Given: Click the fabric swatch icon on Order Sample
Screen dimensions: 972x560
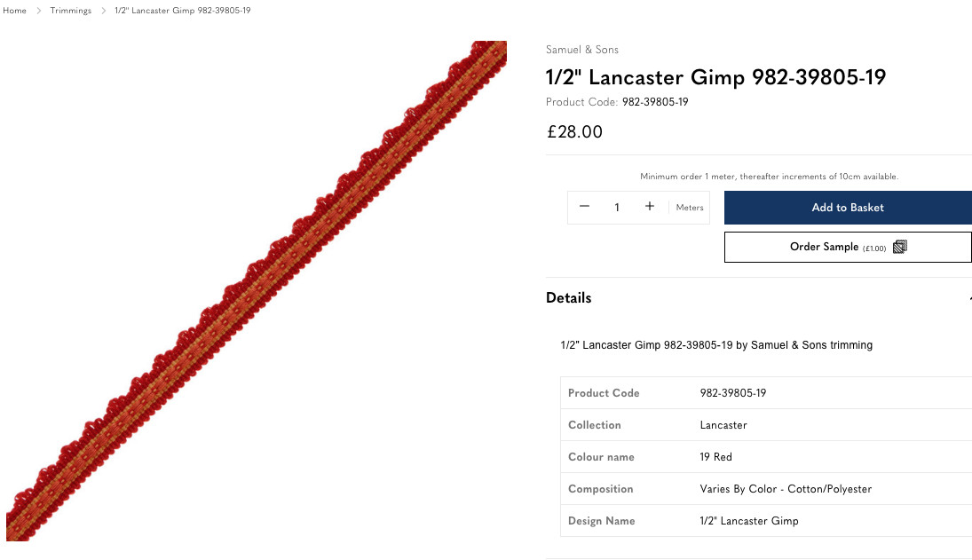Looking at the screenshot, I should [x=900, y=247].
